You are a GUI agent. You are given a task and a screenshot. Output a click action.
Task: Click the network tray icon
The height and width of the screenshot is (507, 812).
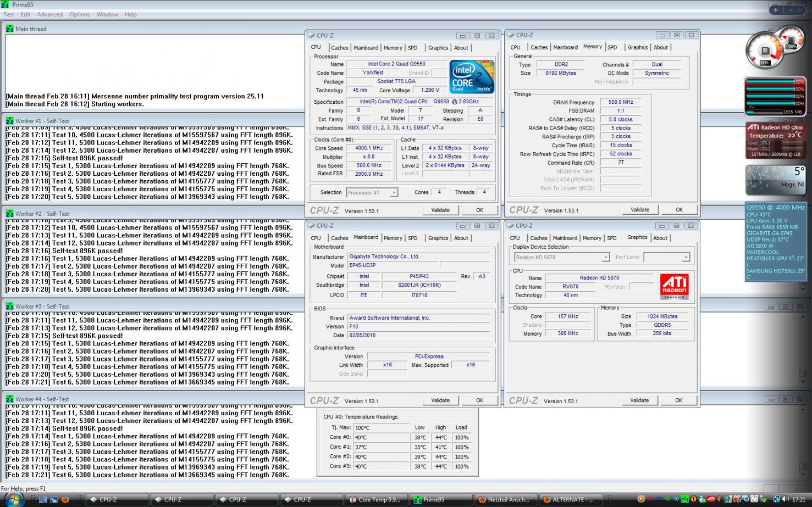pyautogui.click(x=776, y=499)
